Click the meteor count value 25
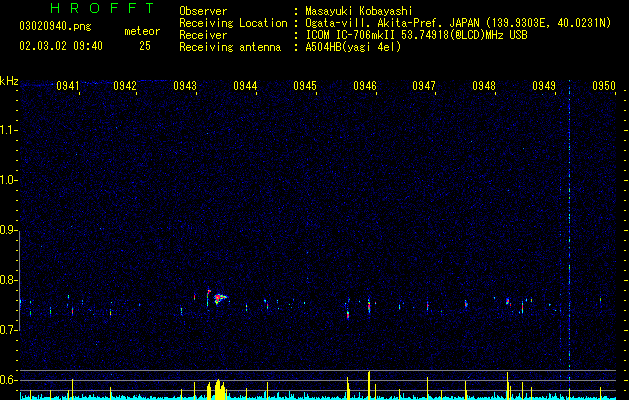 point(145,46)
